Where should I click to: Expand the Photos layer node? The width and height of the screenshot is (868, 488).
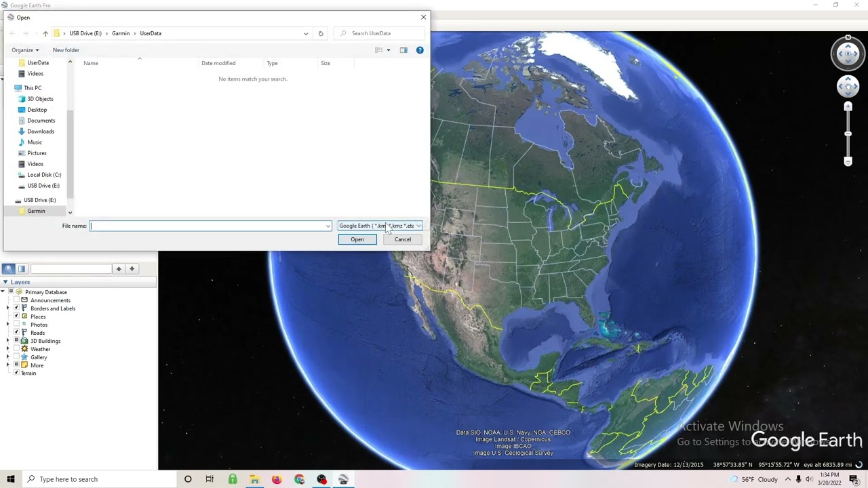click(x=8, y=325)
